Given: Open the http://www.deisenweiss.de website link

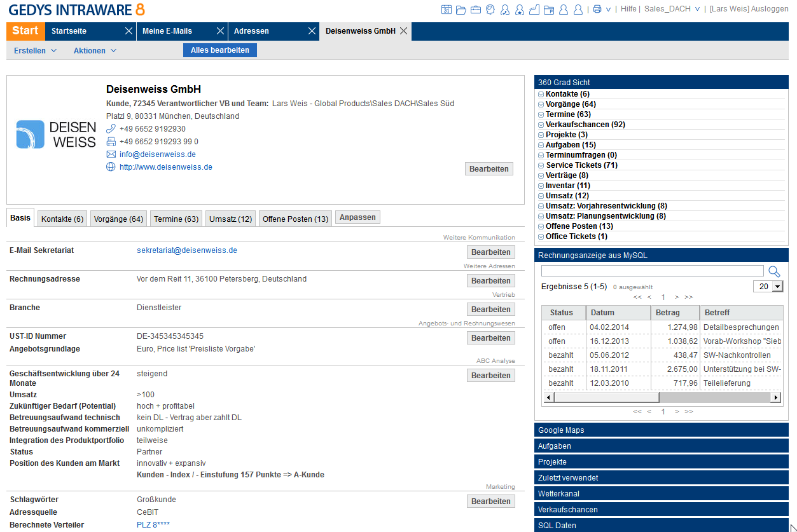Looking at the screenshot, I should (x=166, y=167).
